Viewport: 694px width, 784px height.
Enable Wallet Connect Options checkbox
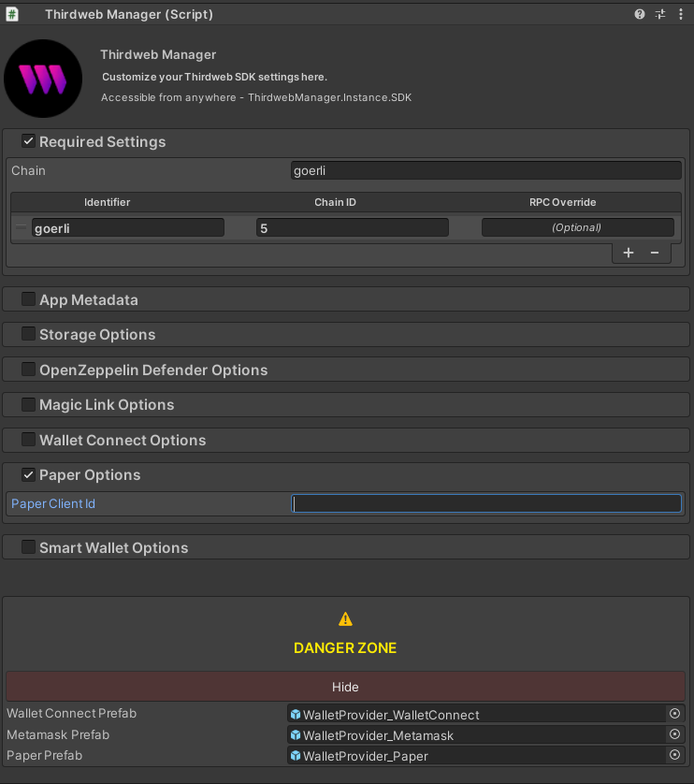point(28,440)
